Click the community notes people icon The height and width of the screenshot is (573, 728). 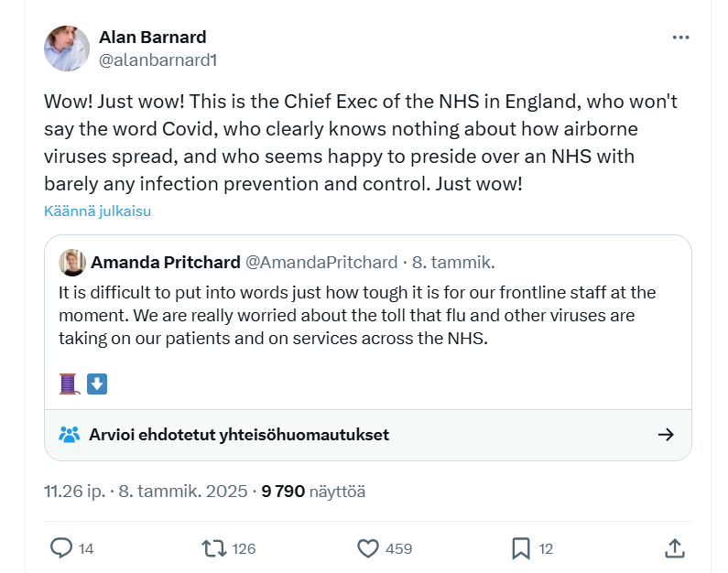coord(70,435)
